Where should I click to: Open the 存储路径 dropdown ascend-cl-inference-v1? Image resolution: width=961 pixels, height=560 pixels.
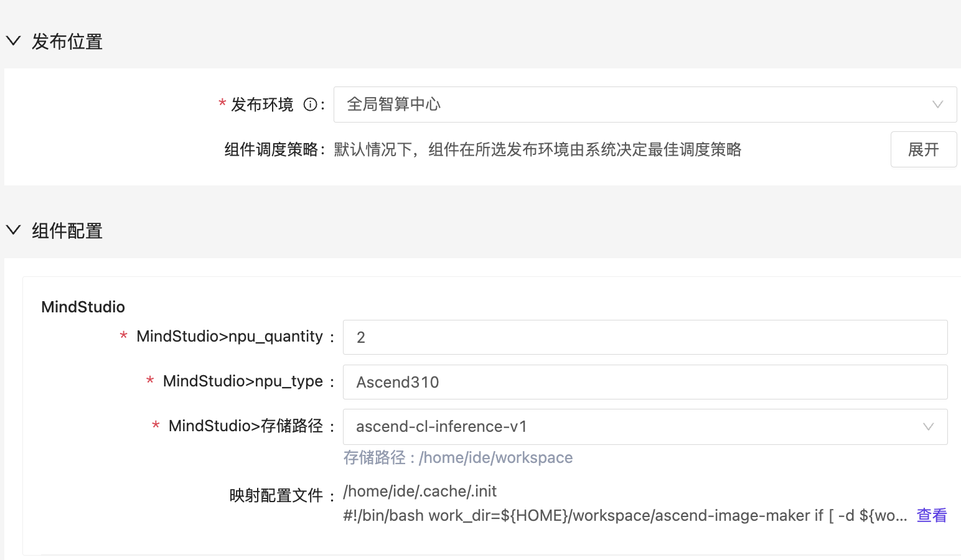(635, 427)
